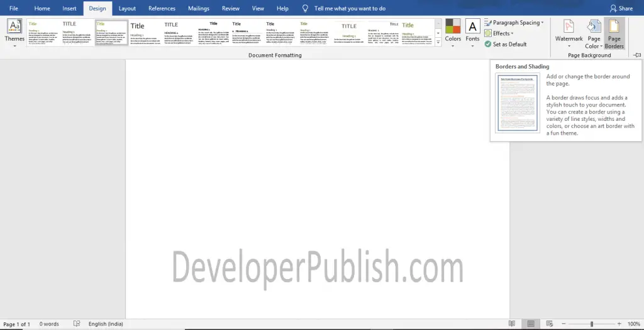Switch to the Home tab
This screenshot has height=330, width=644.
(x=42, y=8)
